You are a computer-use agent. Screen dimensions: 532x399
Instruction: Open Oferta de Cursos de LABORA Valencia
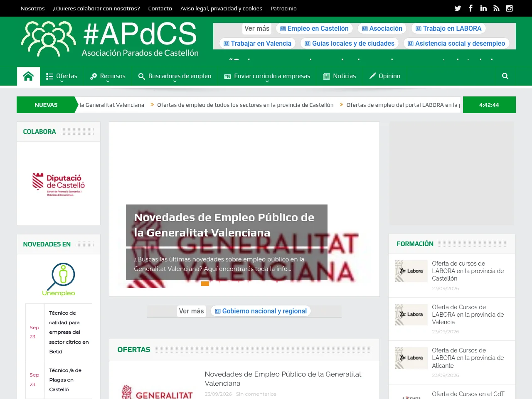pyautogui.click(x=468, y=315)
